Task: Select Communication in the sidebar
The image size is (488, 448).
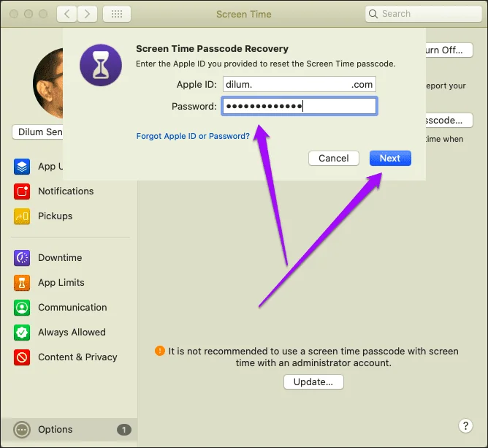Action: (x=72, y=308)
